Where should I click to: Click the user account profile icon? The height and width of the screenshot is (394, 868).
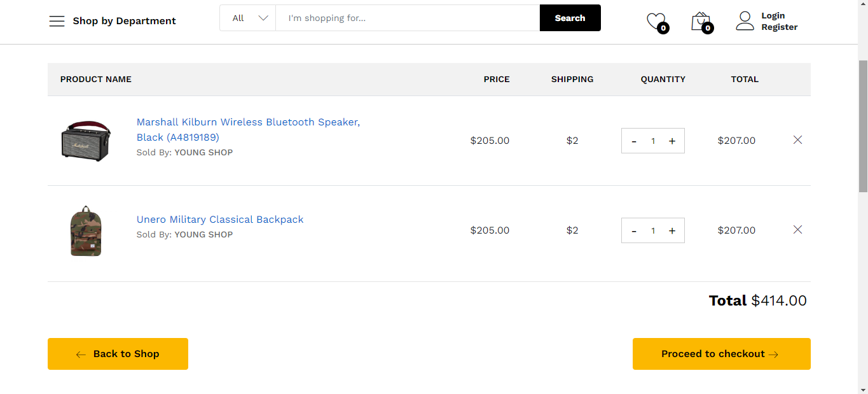click(x=745, y=21)
